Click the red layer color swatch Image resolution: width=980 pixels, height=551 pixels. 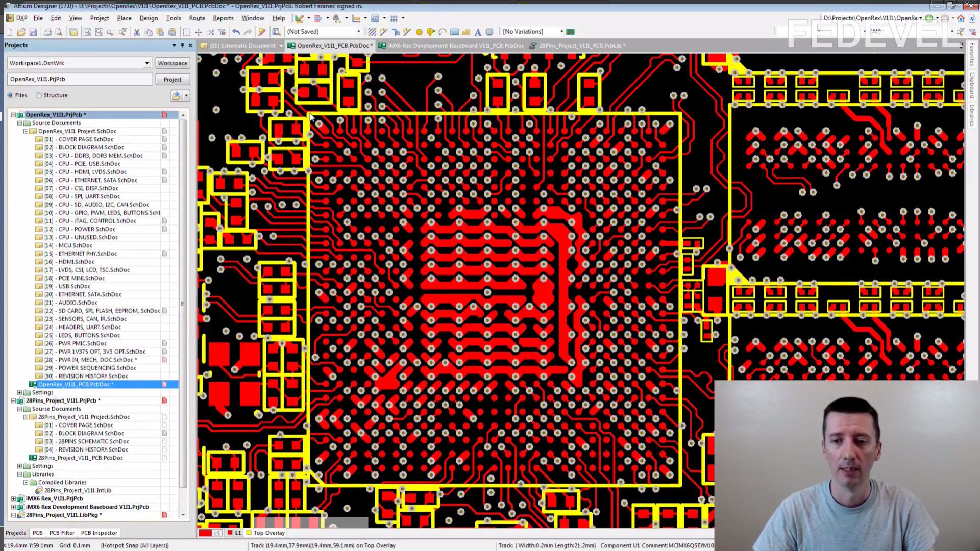(205, 533)
